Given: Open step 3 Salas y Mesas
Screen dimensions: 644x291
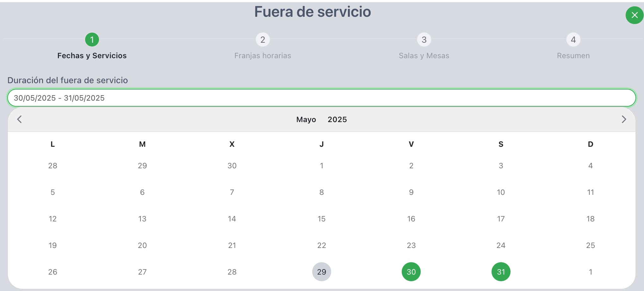Looking at the screenshot, I should click(424, 40).
